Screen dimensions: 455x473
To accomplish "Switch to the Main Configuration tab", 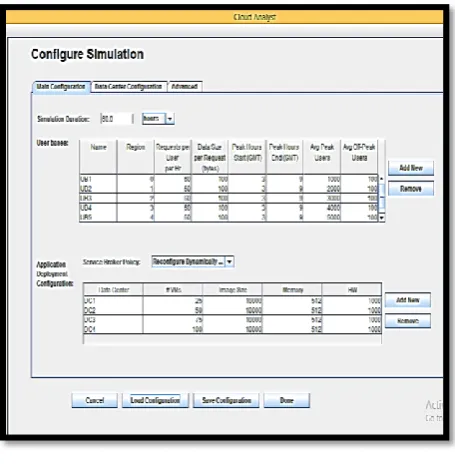I will coord(61,87).
